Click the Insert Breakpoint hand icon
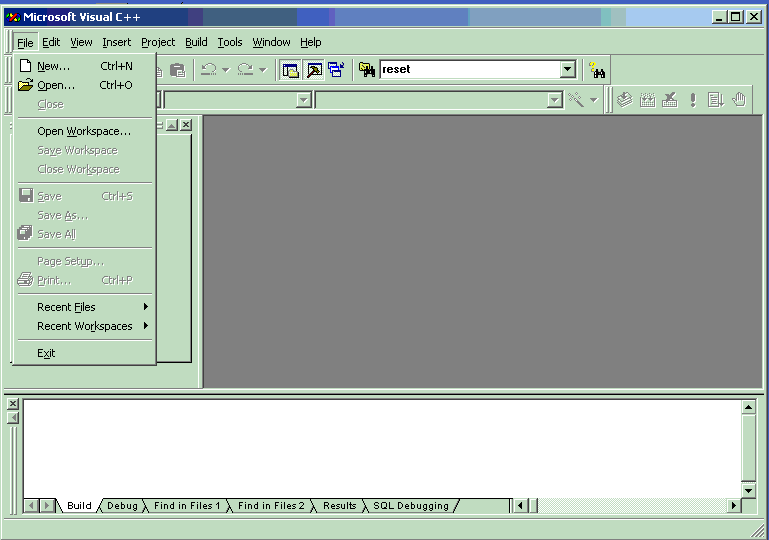 tap(739, 100)
